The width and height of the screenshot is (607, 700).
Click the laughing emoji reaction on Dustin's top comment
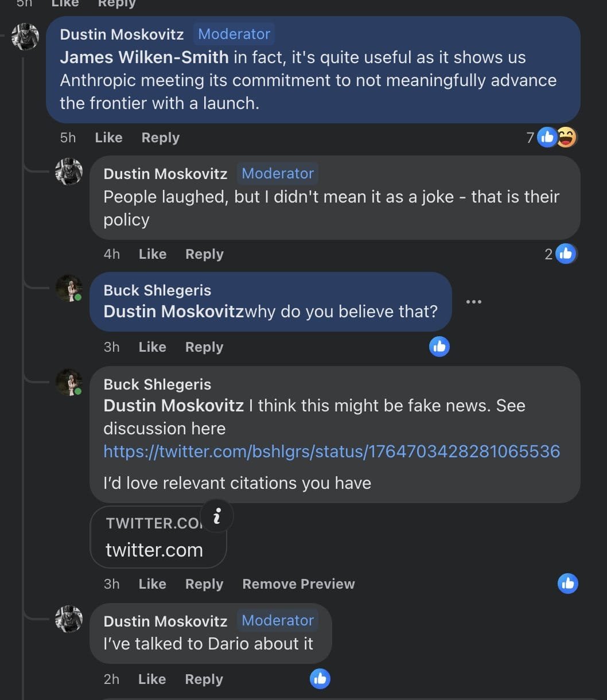(566, 137)
